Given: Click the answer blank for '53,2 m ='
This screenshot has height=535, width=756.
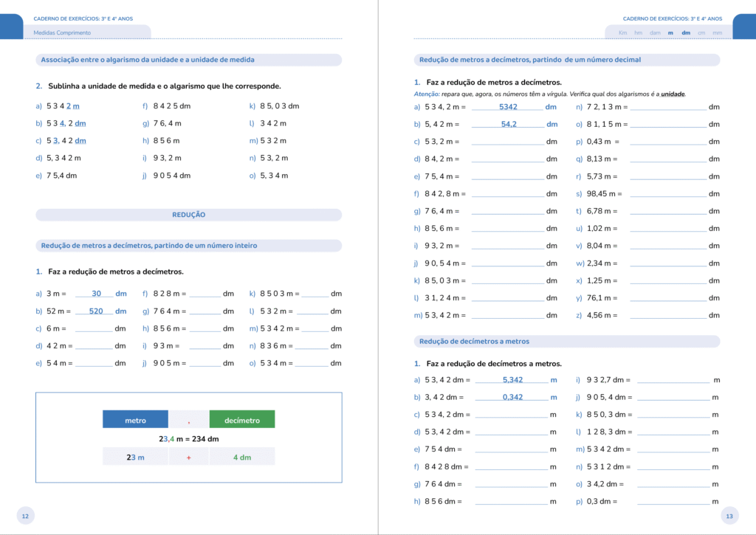Looking at the screenshot, I should coord(507,142).
